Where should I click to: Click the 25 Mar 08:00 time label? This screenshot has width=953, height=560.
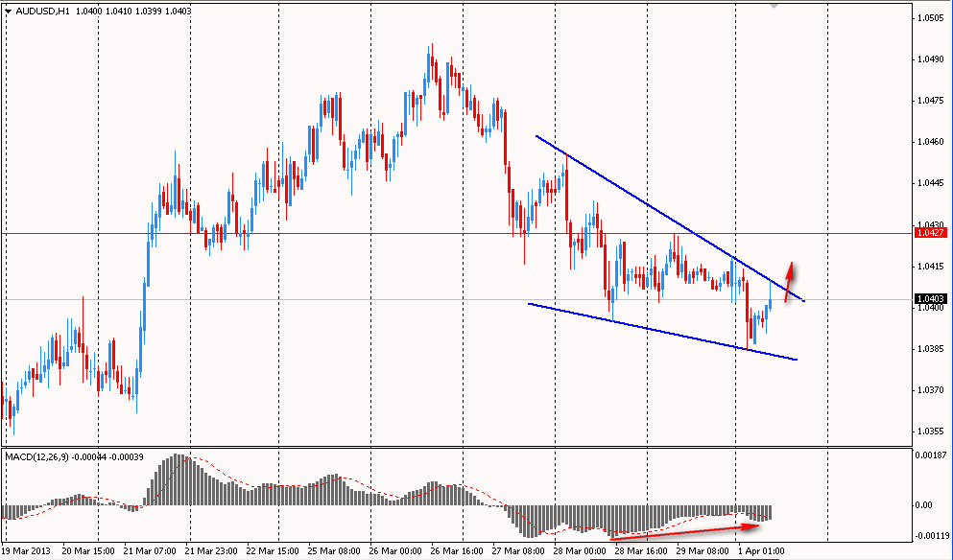pyautogui.click(x=334, y=550)
